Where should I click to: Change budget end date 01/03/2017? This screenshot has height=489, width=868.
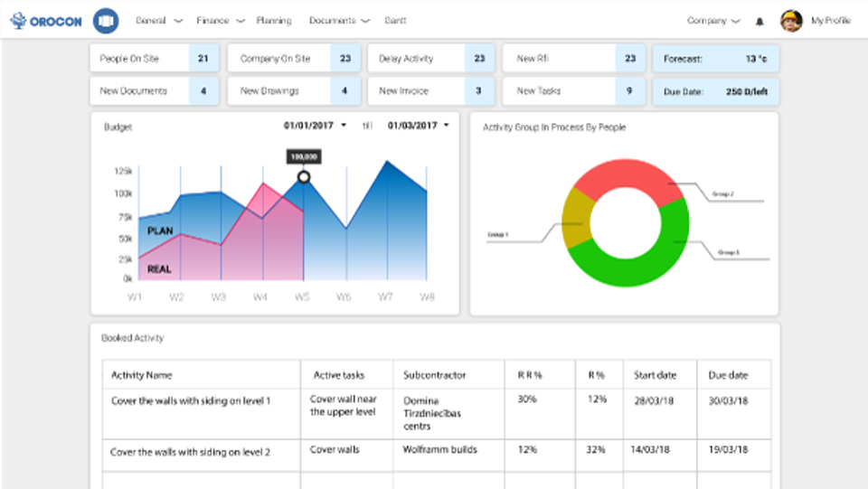pyautogui.click(x=418, y=126)
